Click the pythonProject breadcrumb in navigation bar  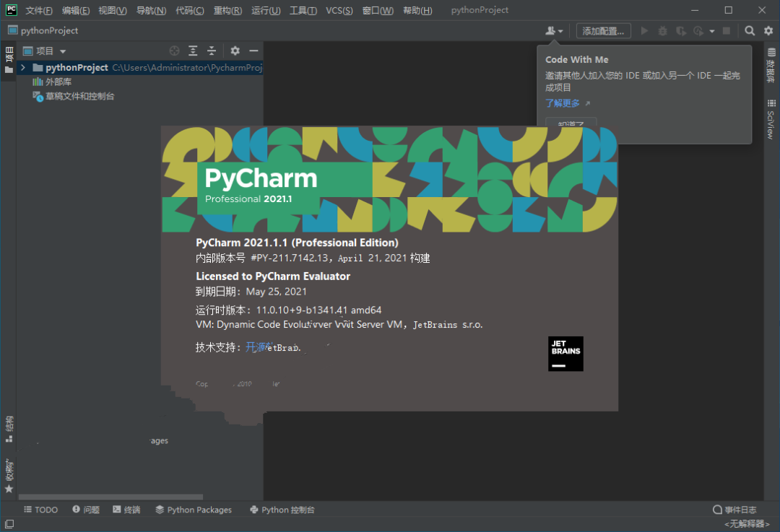coord(43,30)
